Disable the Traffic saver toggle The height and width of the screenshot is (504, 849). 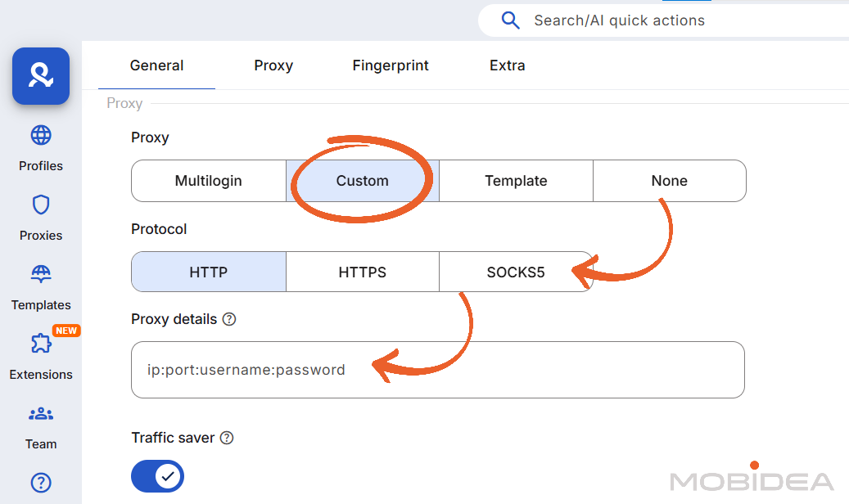[157, 476]
